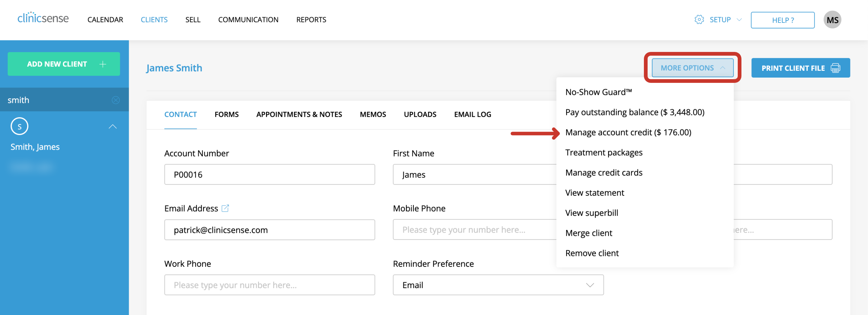Open the Sell nav item
The width and height of the screenshot is (868, 315).
pos(193,19)
